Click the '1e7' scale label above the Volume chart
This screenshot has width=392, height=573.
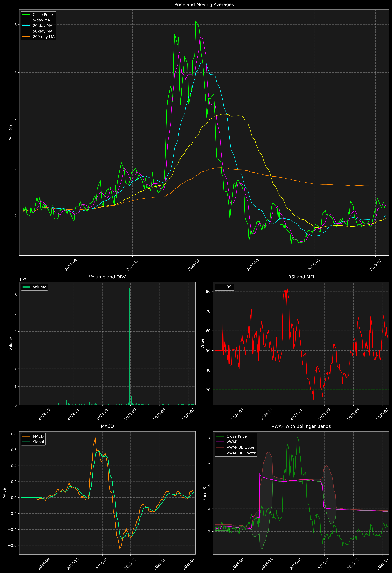23,280
